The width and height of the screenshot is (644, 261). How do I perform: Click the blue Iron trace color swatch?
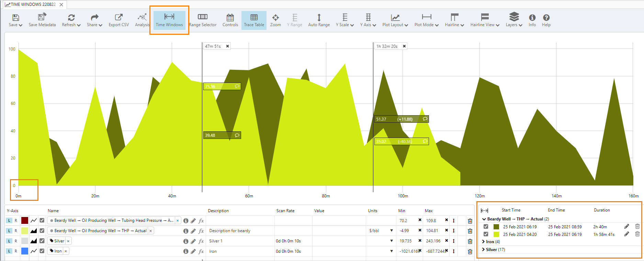pos(25,251)
